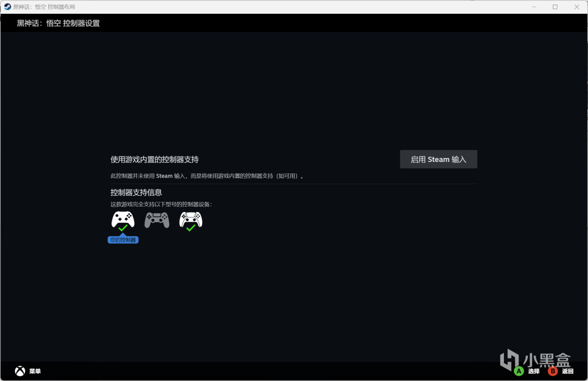Click the 这款游戏完全支持 supported models text
The image size is (588, 381).
(161, 204)
